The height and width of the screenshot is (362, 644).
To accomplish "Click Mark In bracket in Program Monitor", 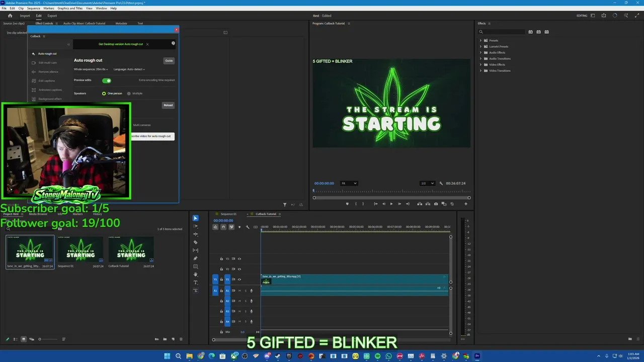I will [356, 204].
